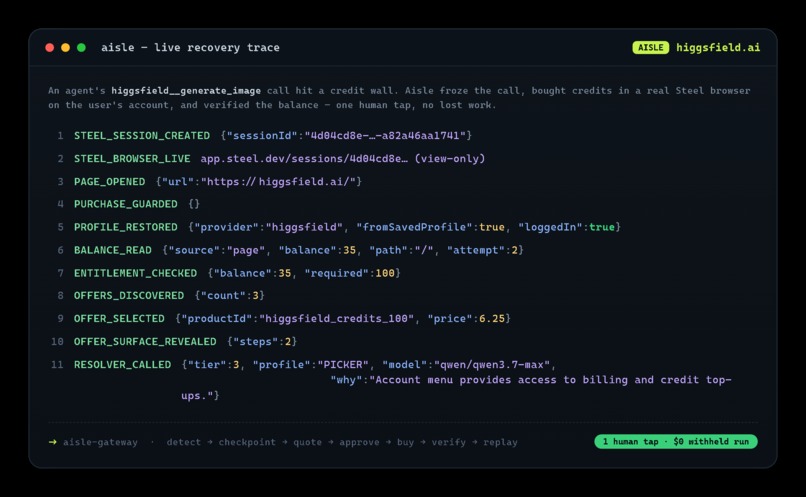806x497 pixels.
Task: Click the OFFER_SURFACE_REVEALED event name
Action: pos(145,342)
